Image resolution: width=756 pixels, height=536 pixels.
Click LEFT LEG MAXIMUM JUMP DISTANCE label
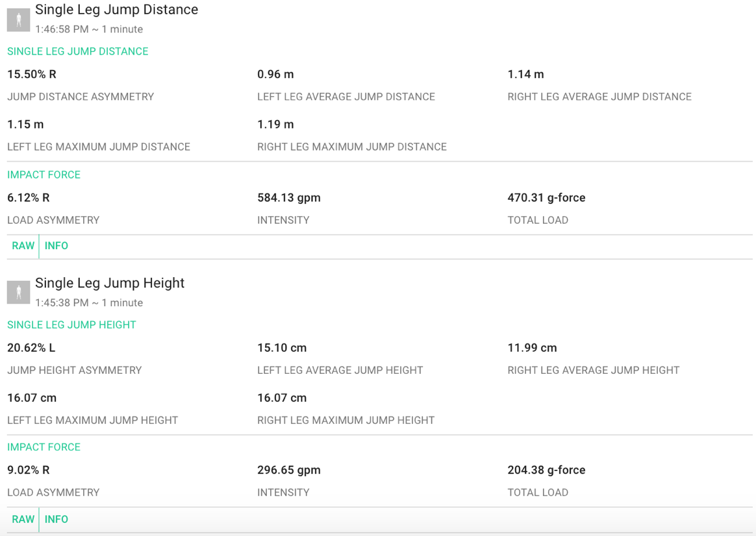click(99, 147)
